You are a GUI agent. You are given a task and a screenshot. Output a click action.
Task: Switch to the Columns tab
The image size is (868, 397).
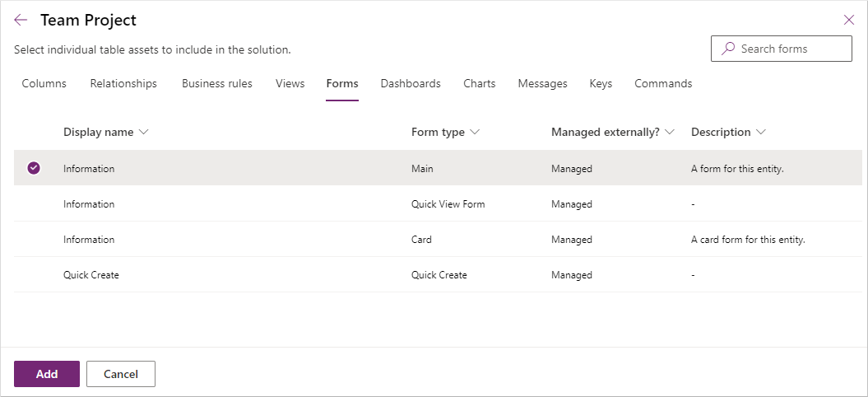[x=44, y=83]
